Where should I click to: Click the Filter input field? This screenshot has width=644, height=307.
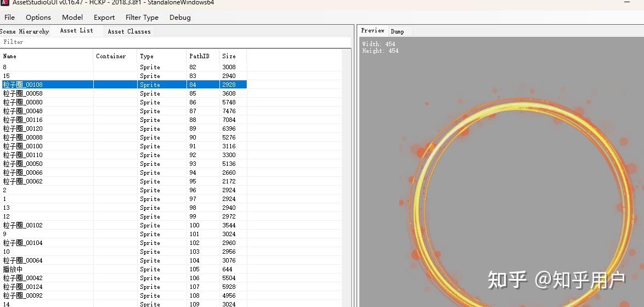tap(176, 42)
